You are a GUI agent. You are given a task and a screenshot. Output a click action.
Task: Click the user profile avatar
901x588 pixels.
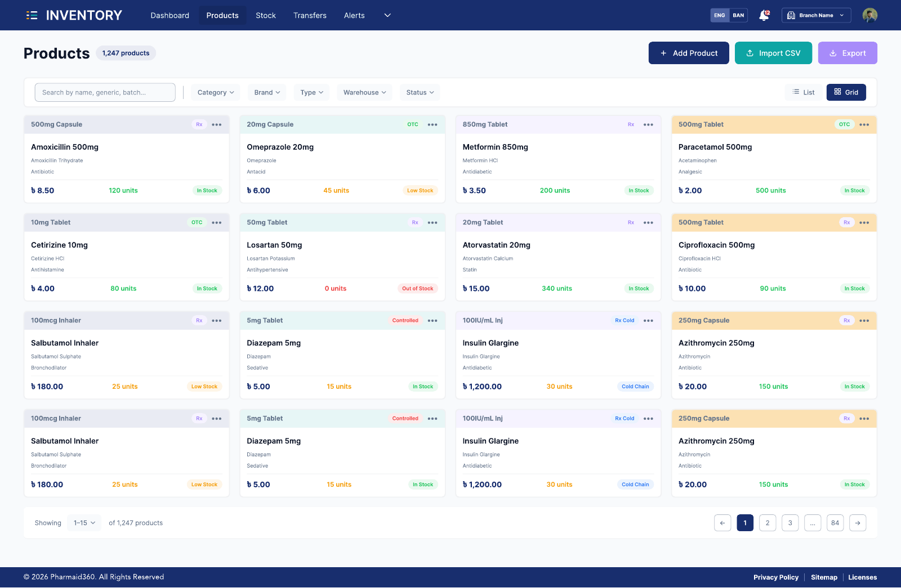coord(869,15)
